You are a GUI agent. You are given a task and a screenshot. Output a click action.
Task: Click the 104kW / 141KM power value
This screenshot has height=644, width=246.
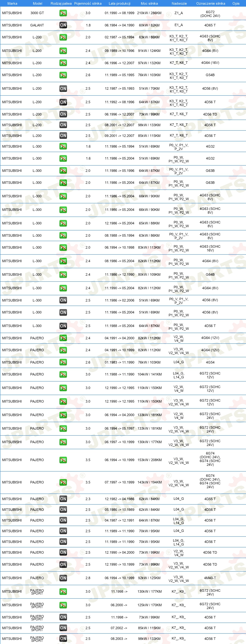click(x=149, y=374)
